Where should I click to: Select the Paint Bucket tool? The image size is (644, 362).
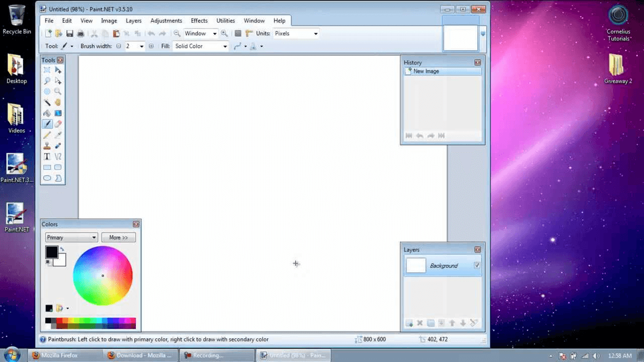(x=47, y=113)
